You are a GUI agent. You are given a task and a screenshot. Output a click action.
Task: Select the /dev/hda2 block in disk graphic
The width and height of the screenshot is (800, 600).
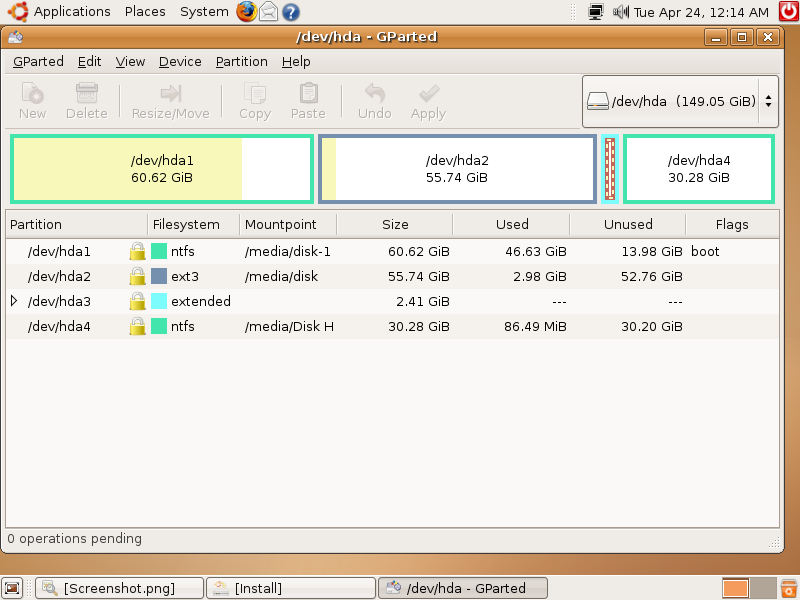[457, 169]
